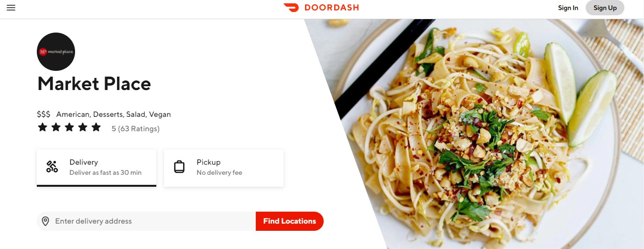Click the Find Locations button
The image size is (644, 249).
[x=290, y=221]
